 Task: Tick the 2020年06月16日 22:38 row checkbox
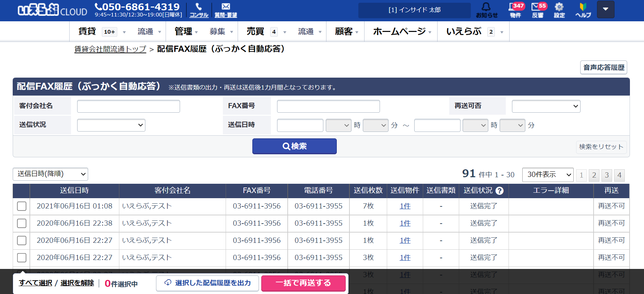click(22, 223)
